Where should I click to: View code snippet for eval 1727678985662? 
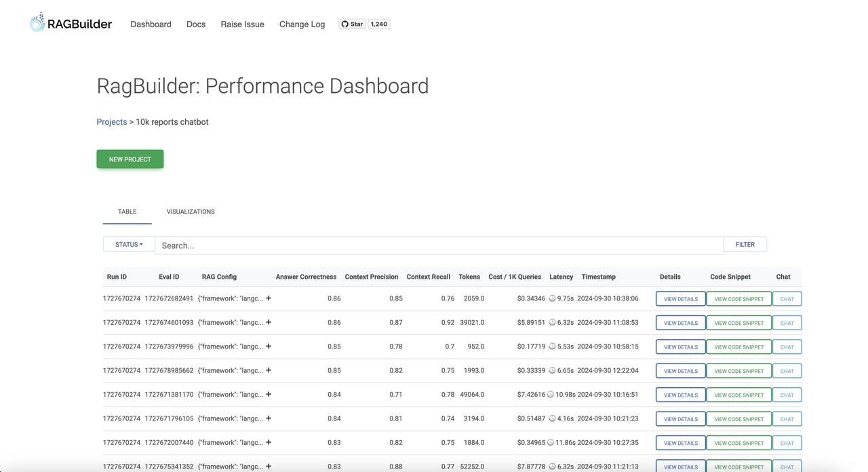click(739, 371)
